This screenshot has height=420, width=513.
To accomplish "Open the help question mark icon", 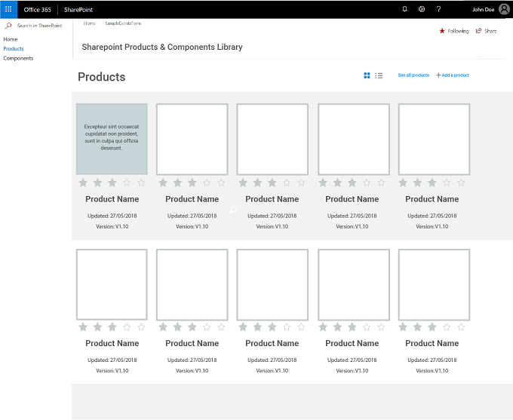I will [439, 9].
